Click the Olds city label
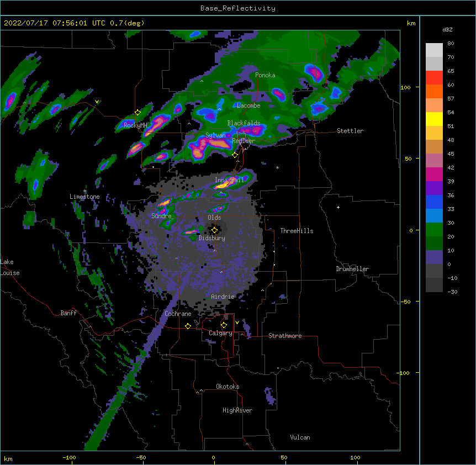 (x=214, y=218)
